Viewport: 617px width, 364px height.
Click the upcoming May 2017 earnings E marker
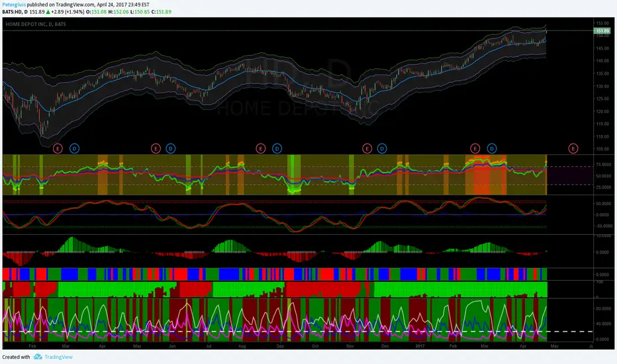(x=573, y=148)
